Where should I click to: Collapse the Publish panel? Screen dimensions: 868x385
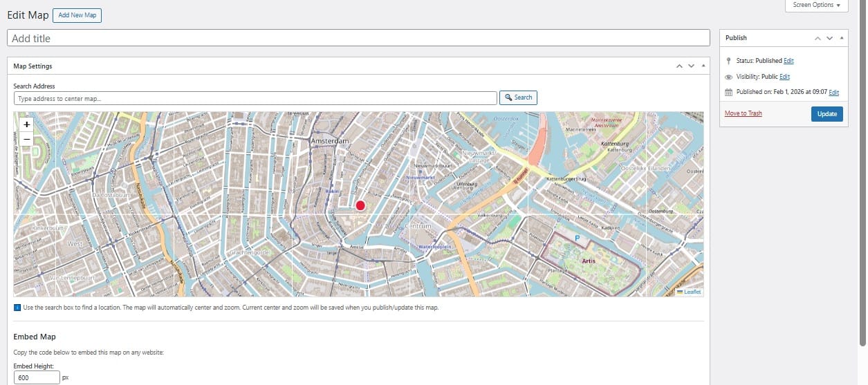pyautogui.click(x=841, y=38)
